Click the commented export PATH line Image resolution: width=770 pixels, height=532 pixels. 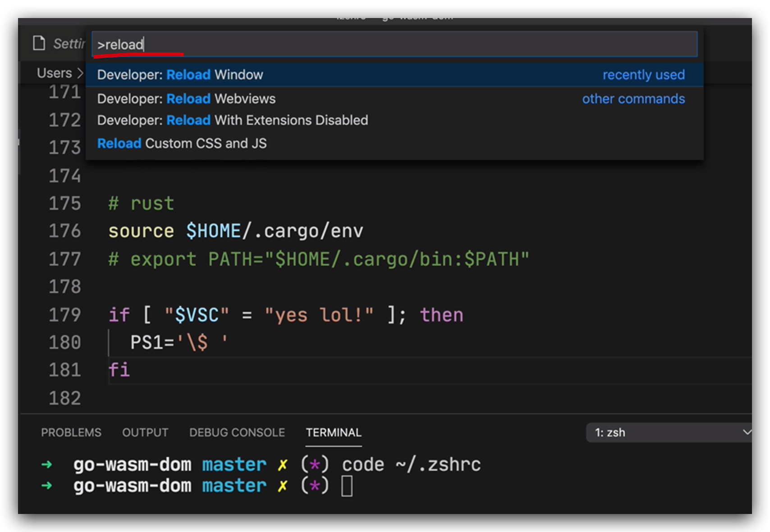tap(319, 259)
